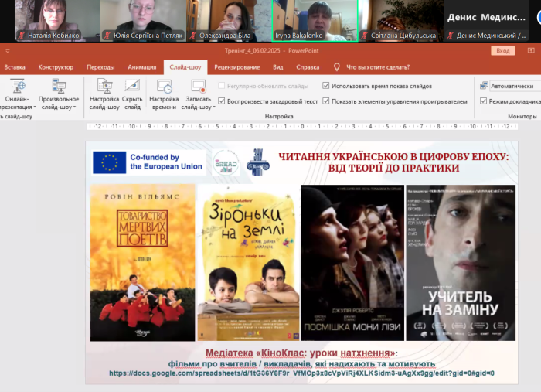Screen dimensions: 541x392
Task: Open the docs.google.com spreadsheet link on slide
Action: tap(301, 373)
